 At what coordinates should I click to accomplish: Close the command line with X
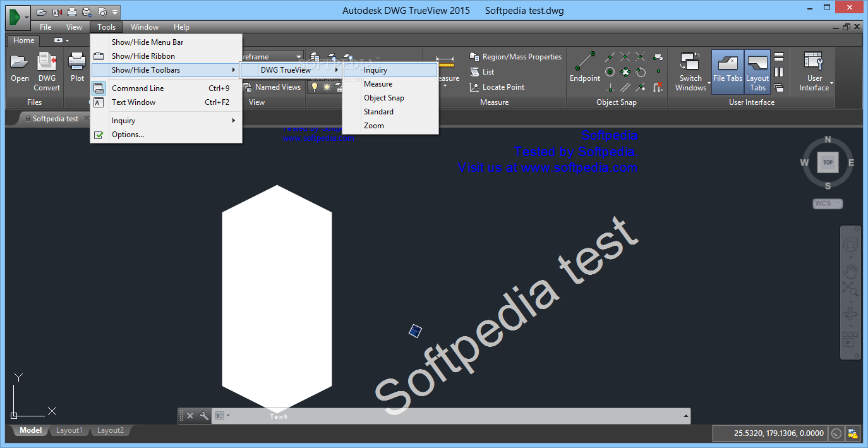point(190,416)
